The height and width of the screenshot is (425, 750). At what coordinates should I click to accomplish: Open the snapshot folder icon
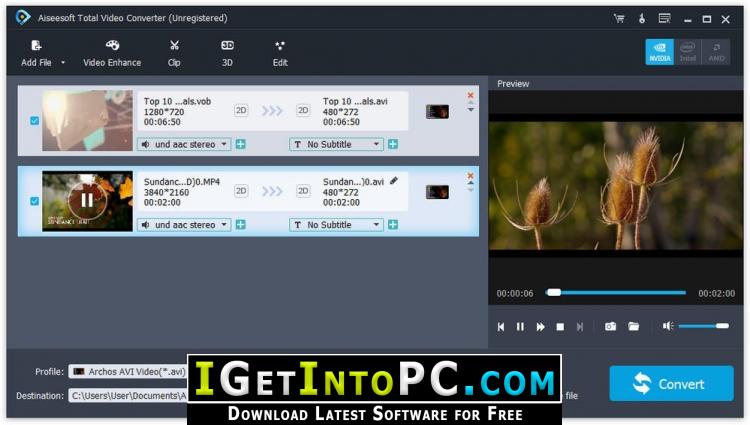[x=634, y=327]
